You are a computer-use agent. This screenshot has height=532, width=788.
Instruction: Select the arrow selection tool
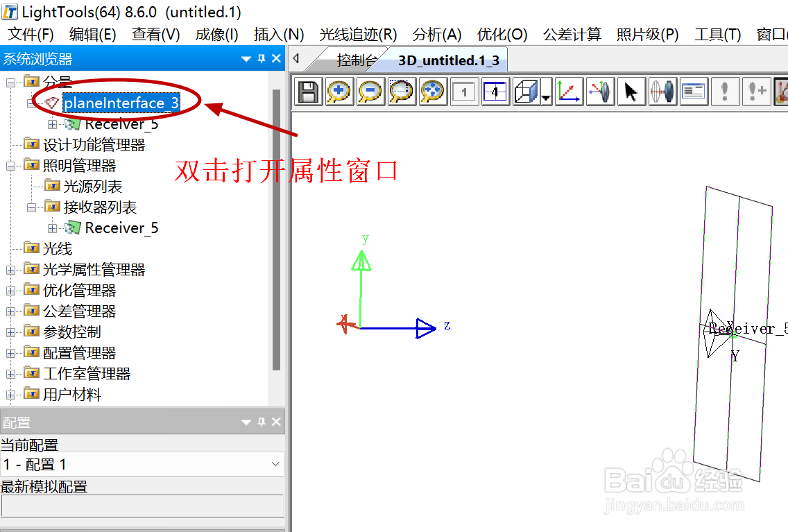(x=631, y=91)
